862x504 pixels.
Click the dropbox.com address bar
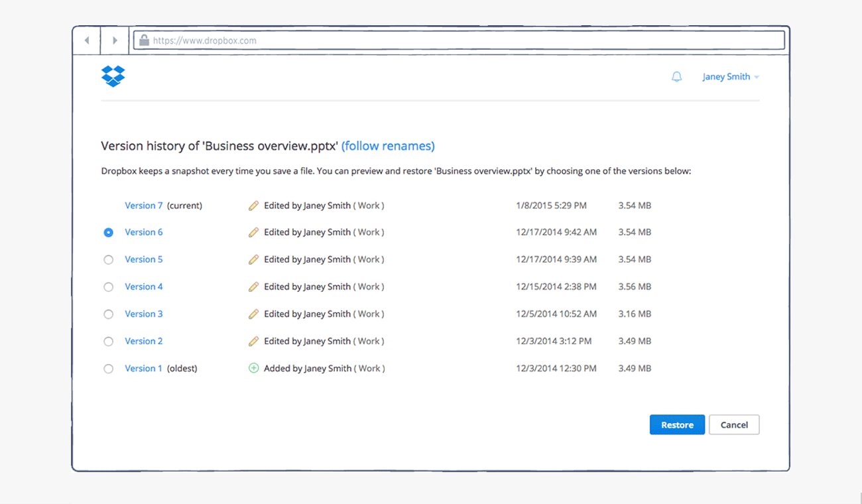(464, 40)
